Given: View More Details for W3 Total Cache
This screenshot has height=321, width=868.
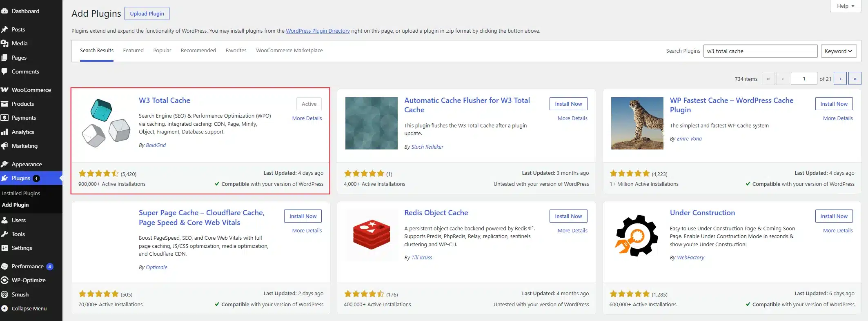Looking at the screenshot, I should (307, 118).
